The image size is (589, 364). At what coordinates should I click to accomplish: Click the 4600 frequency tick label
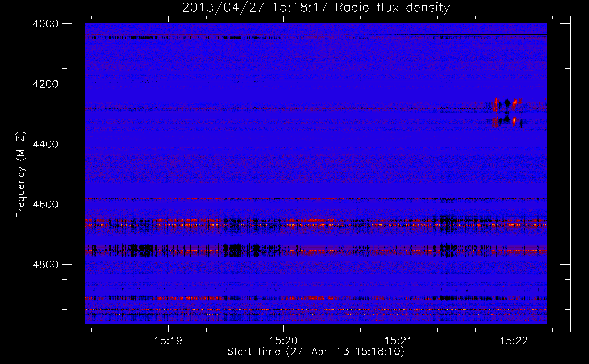pyautogui.click(x=46, y=204)
